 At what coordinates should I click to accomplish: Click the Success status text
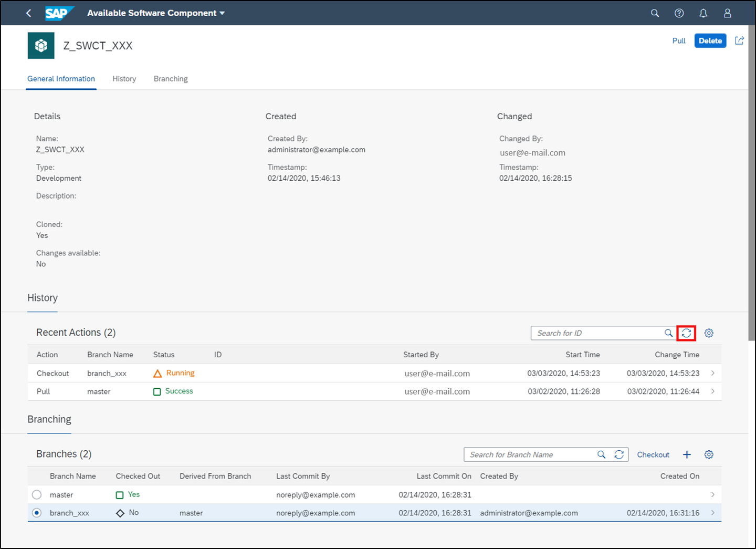tap(179, 391)
